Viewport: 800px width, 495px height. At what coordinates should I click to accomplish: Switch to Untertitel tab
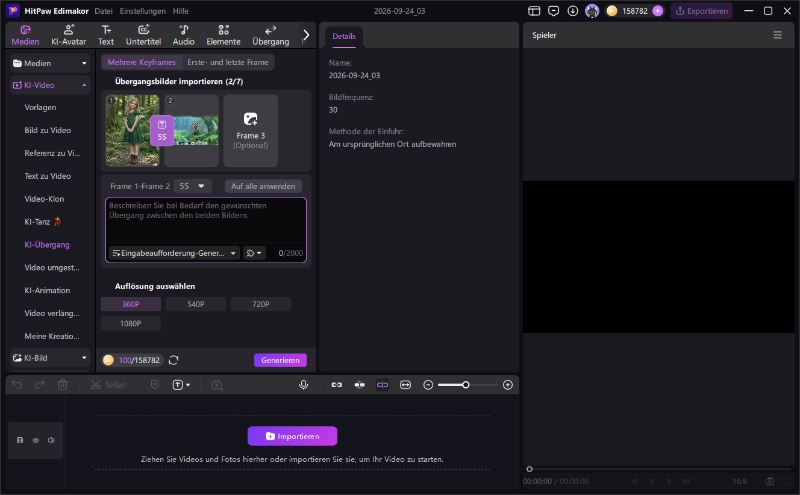click(143, 35)
